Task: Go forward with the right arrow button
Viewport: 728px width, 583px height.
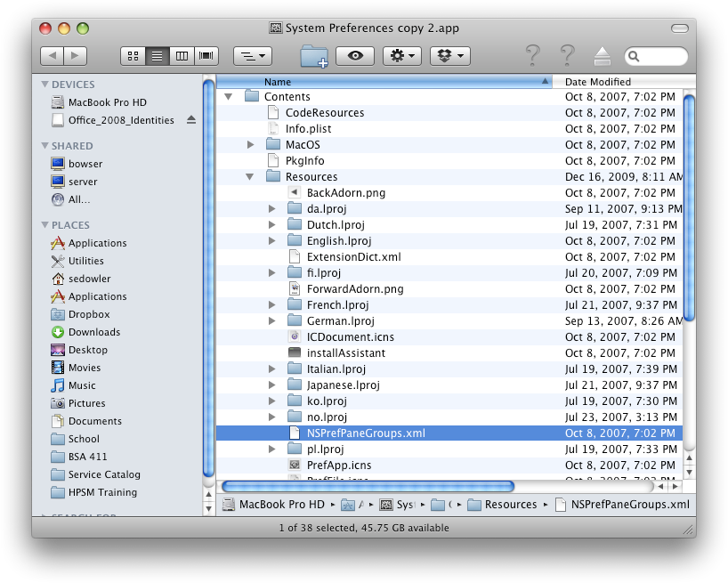Action: pyautogui.click(x=76, y=56)
